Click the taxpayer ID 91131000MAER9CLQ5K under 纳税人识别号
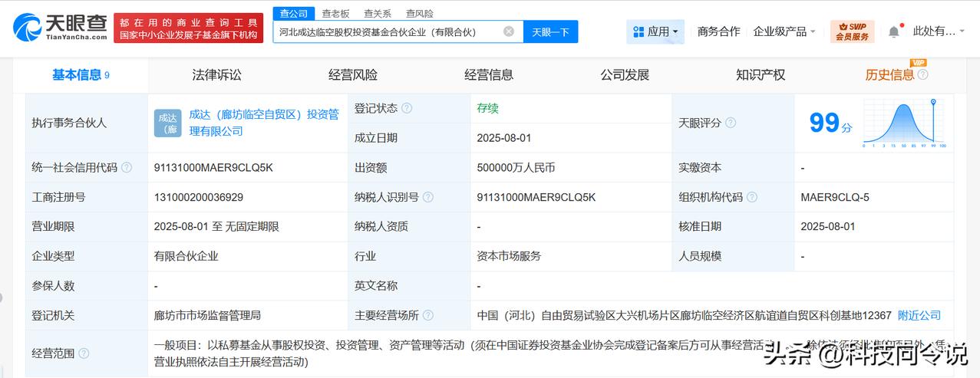This screenshot has width=980, height=378. pyautogui.click(x=536, y=197)
